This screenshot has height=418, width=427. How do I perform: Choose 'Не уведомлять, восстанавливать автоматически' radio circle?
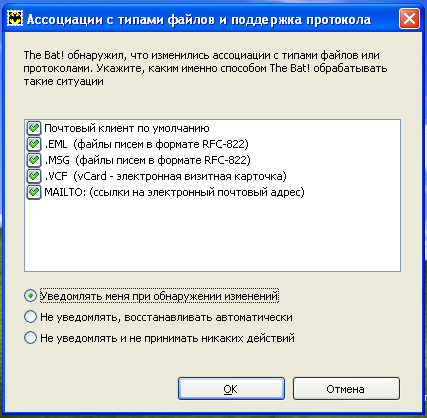coord(30,317)
